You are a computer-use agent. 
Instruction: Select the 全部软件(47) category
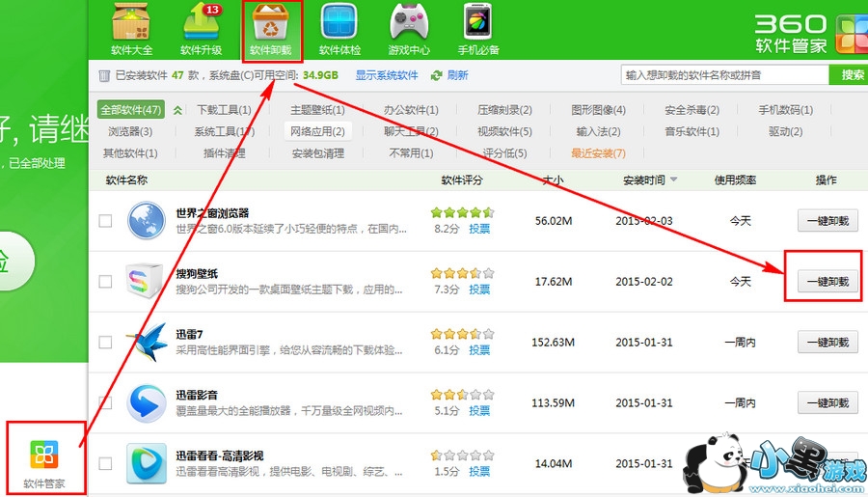(131, 110)
